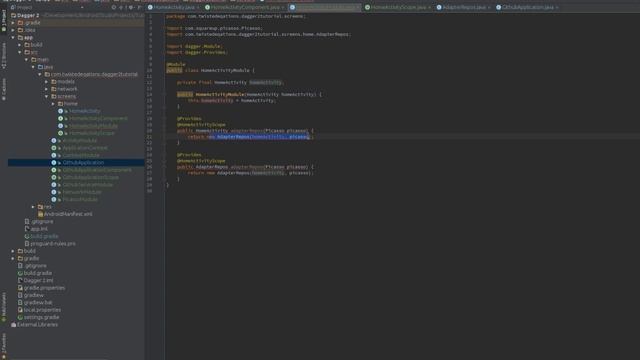Toggle the Favorites side tab
This screenshot has width=640, height=360.
pos(4,345)
